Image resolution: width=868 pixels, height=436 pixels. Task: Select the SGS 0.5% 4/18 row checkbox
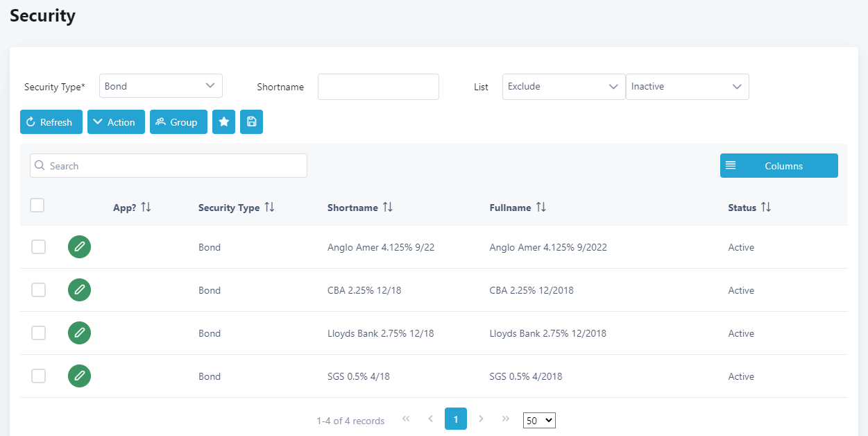coord(39,376)
